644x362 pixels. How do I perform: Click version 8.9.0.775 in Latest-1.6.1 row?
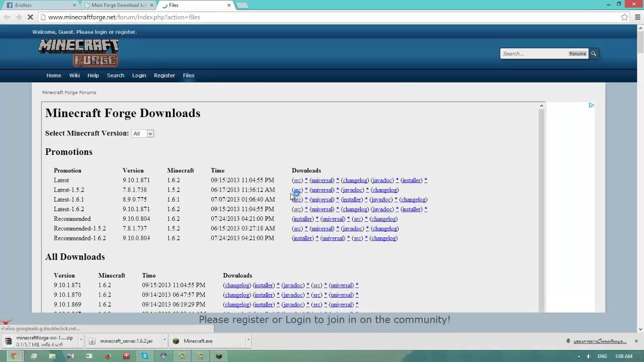pyautogui.click(x=135, y=200)
